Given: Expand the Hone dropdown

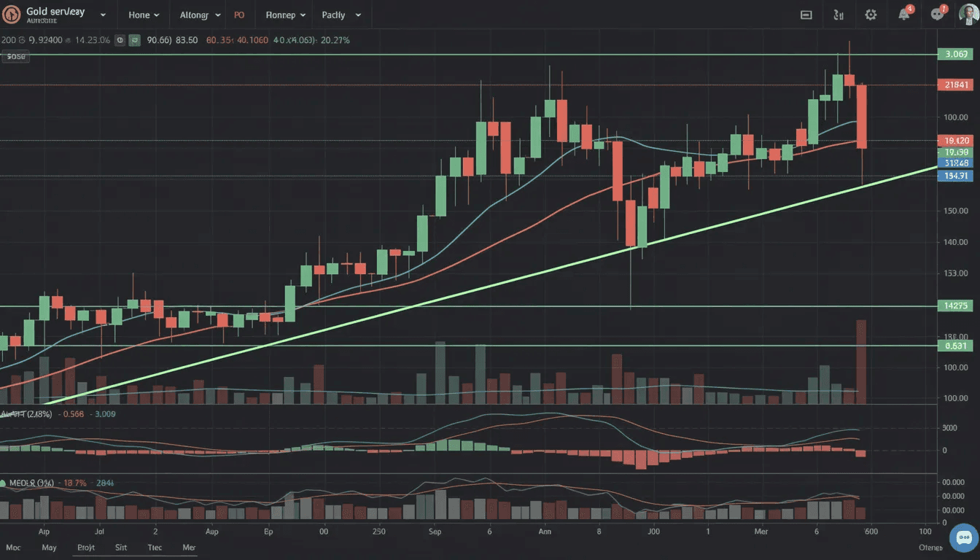Looking at the screenshot, I should click(143, 14).
